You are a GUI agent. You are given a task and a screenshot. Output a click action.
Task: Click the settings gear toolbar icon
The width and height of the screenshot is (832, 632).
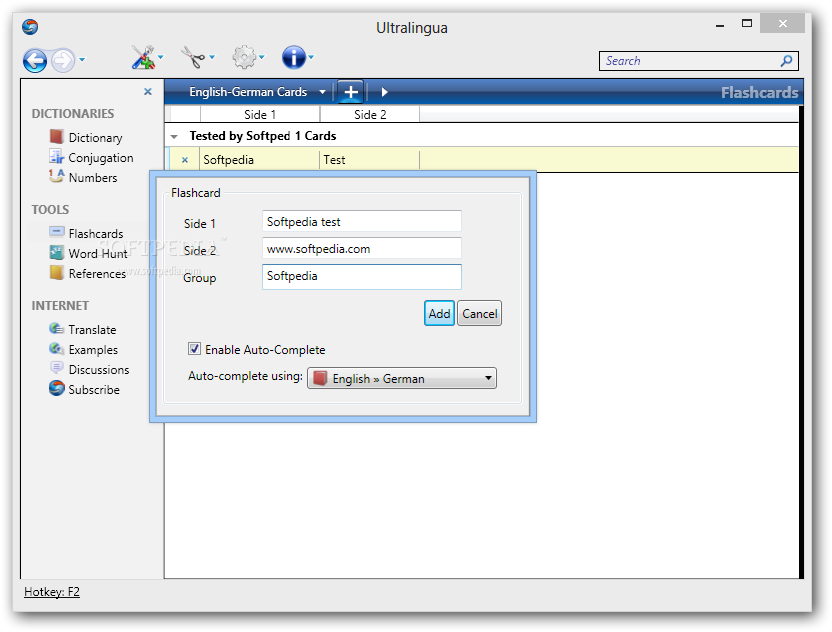pos(244,57)
